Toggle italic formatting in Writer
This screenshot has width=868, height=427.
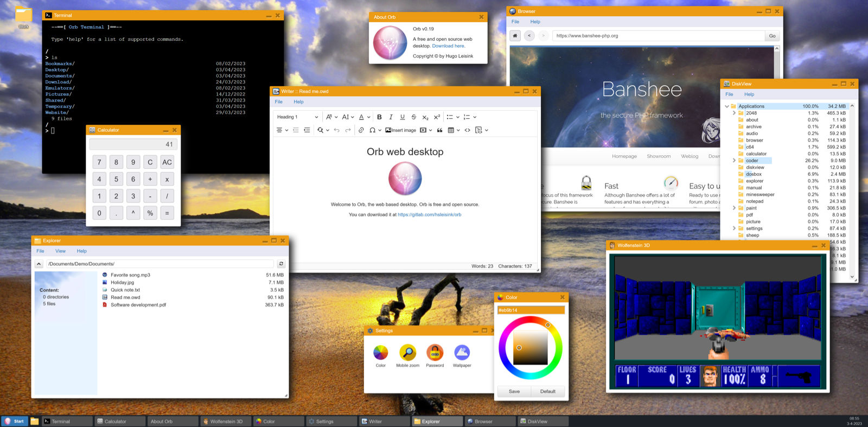pyautogui.click(x=391, y=117)
